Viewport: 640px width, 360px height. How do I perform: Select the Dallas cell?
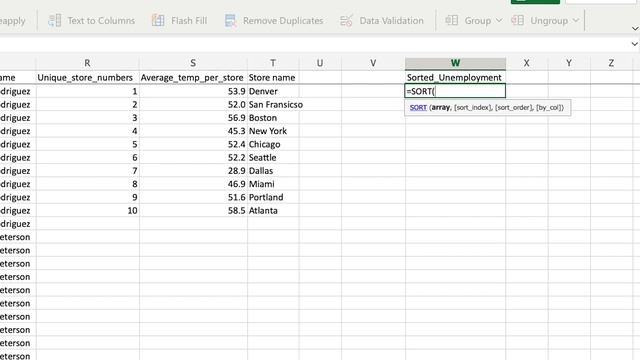pos(273,171)
